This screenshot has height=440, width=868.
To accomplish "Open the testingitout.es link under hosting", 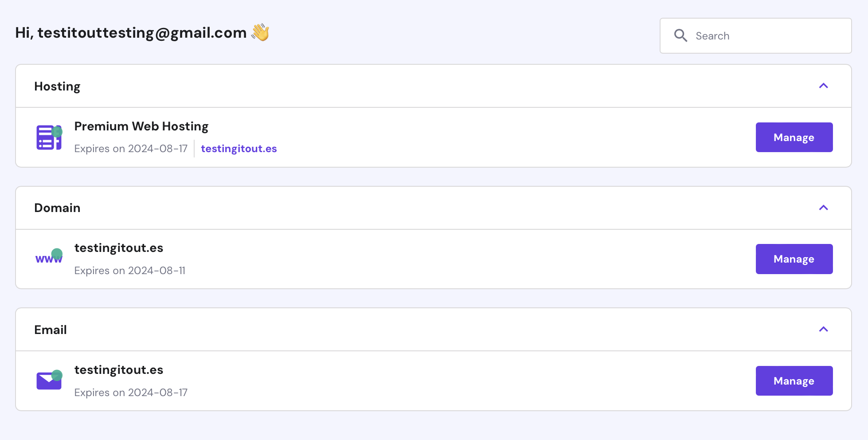I will point(239,149).
